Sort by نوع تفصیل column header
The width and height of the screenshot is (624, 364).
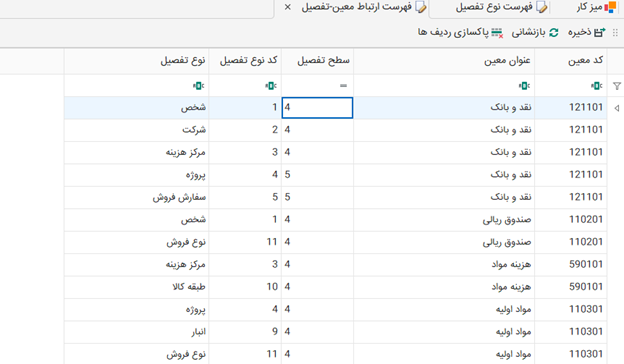[x=136, y=60]
